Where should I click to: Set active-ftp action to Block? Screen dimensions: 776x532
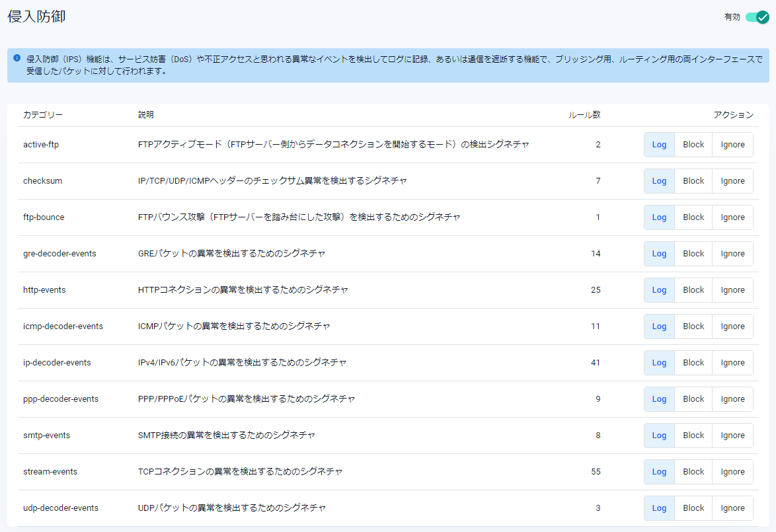point(693,145)
